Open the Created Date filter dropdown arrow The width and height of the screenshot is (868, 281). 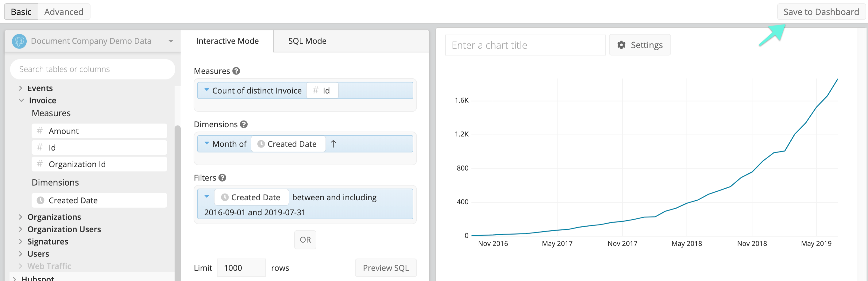point(206,196)
